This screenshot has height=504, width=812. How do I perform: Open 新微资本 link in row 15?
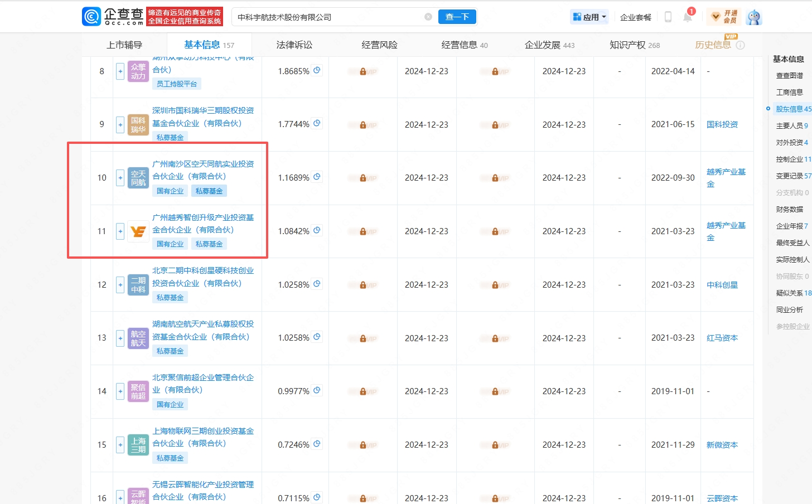722,445
